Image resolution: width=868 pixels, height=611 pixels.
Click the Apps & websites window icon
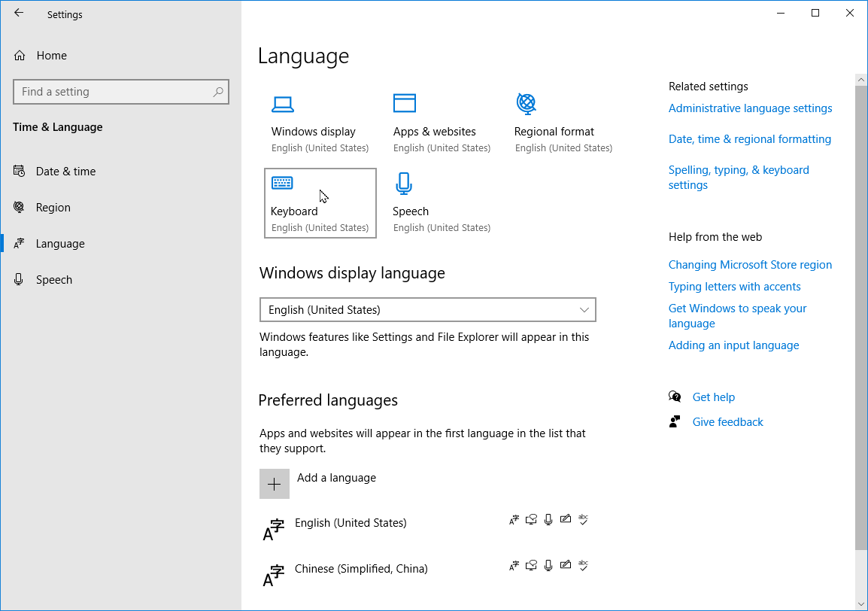(405, 103)
